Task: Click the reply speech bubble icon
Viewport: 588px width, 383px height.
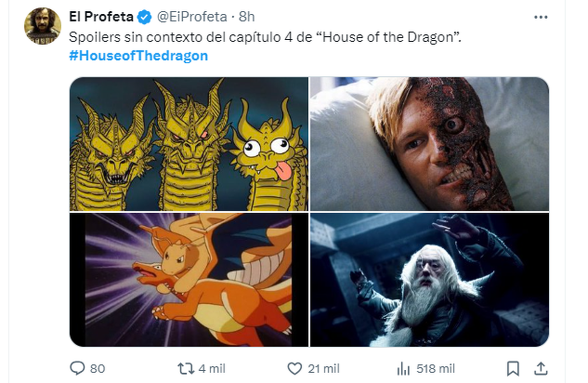Action: point(78,368)
